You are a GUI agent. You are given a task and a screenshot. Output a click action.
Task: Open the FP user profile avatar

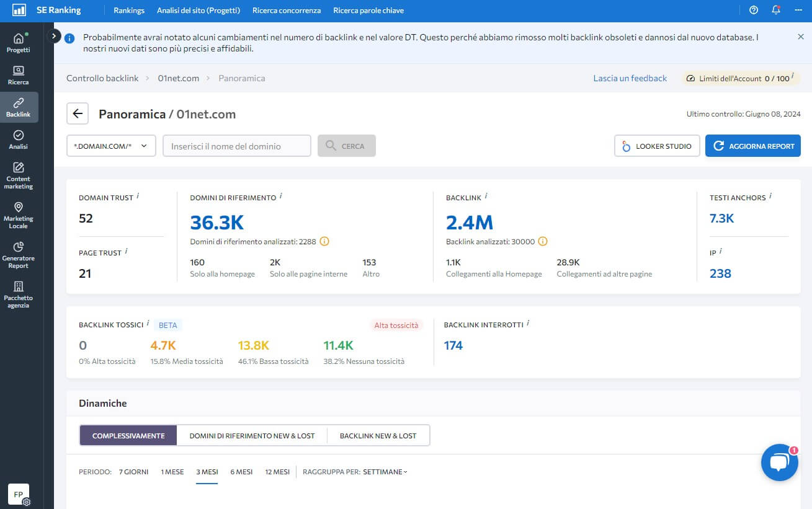(19, 494)
